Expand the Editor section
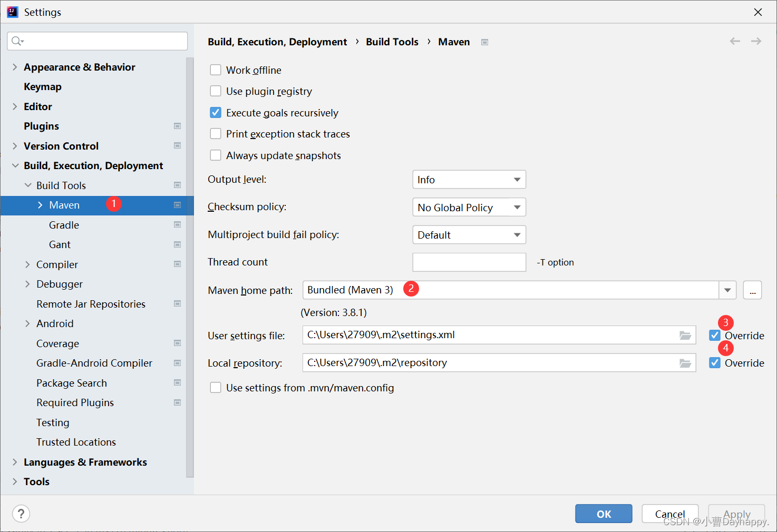The width and height of the screenshot is (777, 532). point(15,106)
